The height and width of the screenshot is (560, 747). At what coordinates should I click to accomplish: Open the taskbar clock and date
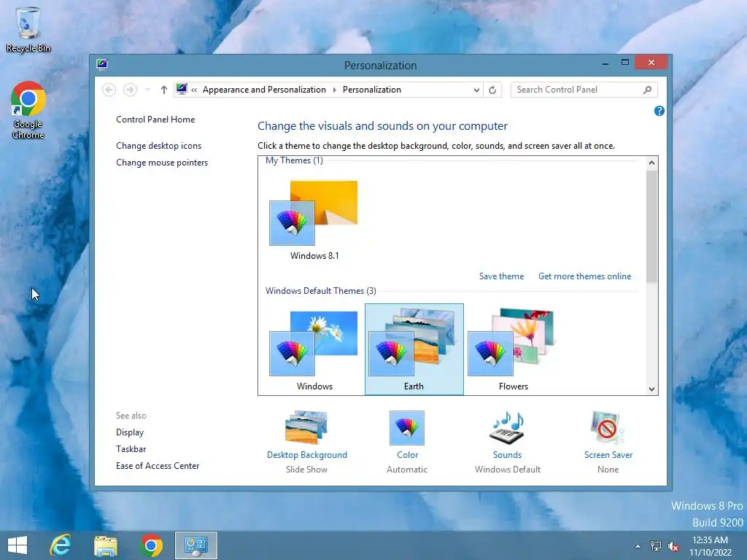pos(711,546)
